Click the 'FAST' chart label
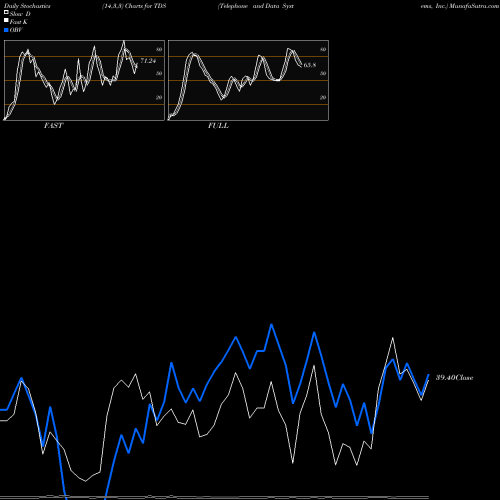The image size is (500, 500). [x=53, y=126]
